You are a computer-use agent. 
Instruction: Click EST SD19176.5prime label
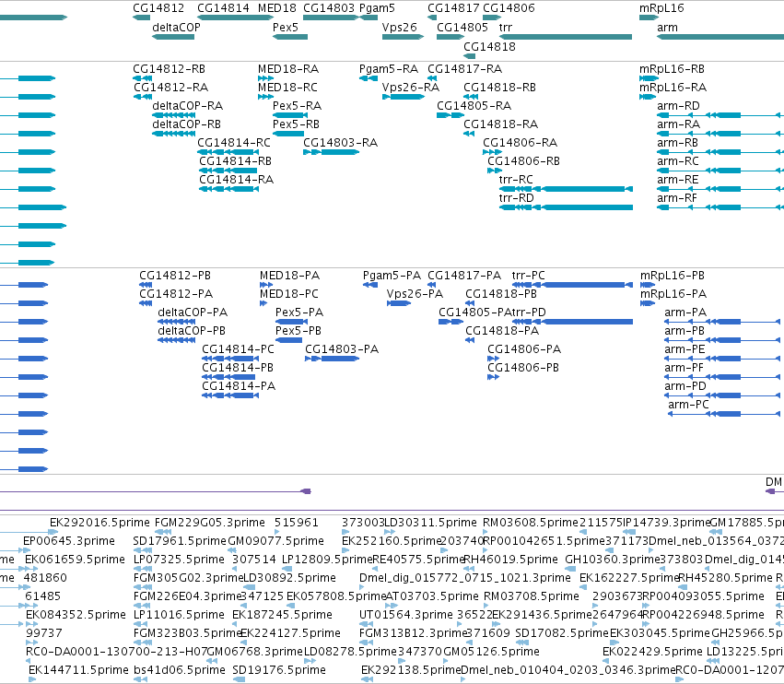279,670
